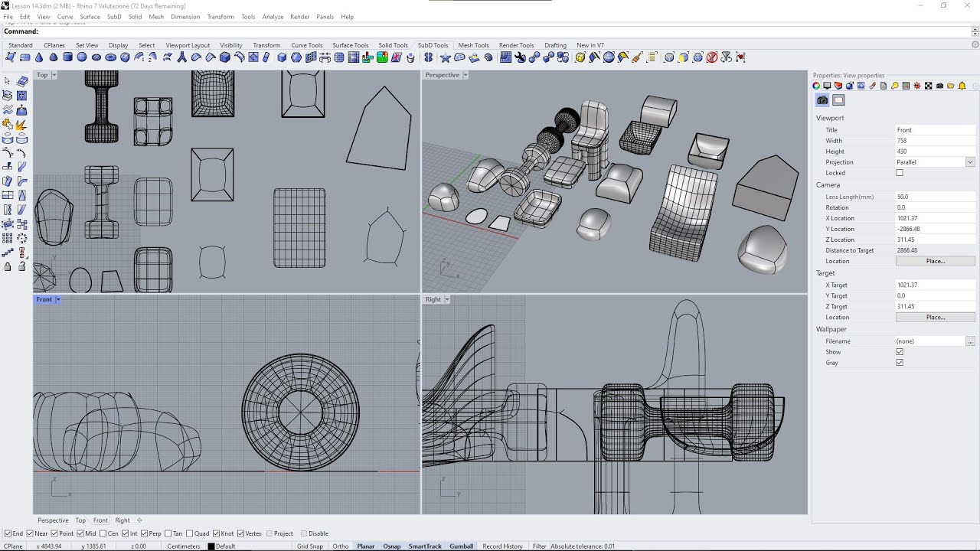Toggle Grid Snap in the status bar
980x551 pixels.
pos(310,546)
